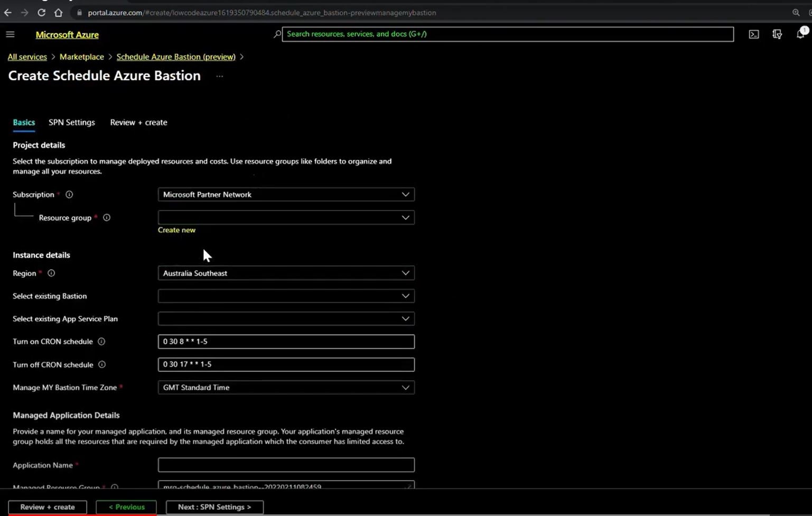Viewport: 812px width, 516px height.
Task: Click the browser back arrow
Action: pos(7,13)
